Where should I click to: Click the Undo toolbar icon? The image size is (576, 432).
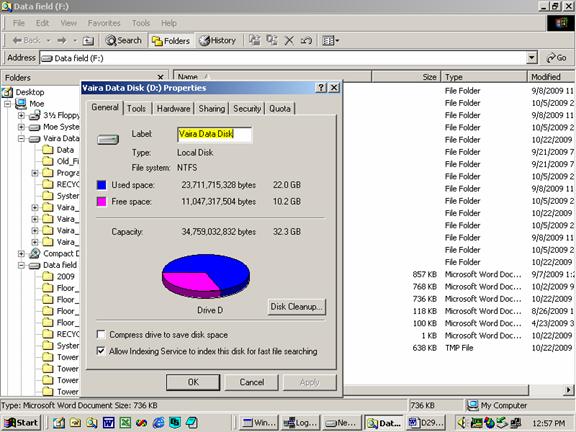point(306,40)
